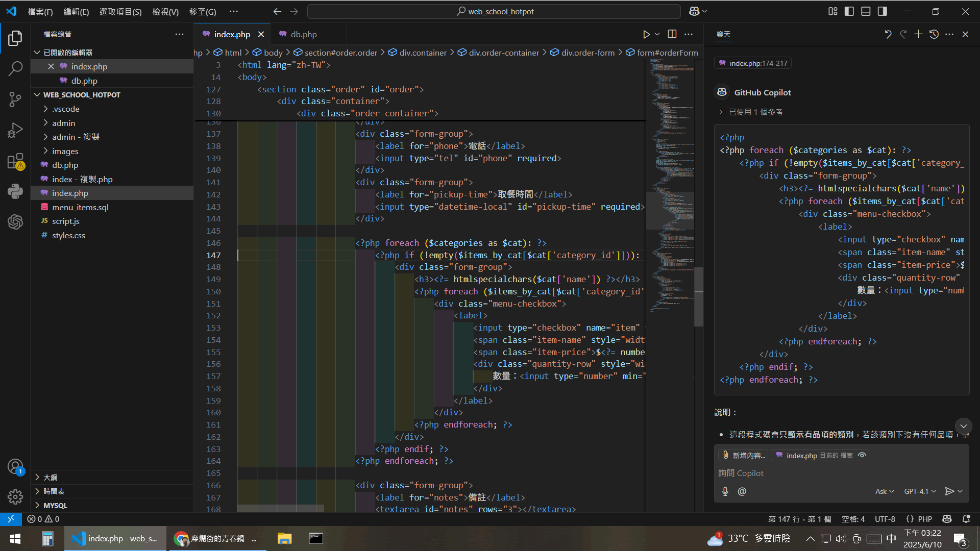Show chat history with clock icon

pos(934,34)
